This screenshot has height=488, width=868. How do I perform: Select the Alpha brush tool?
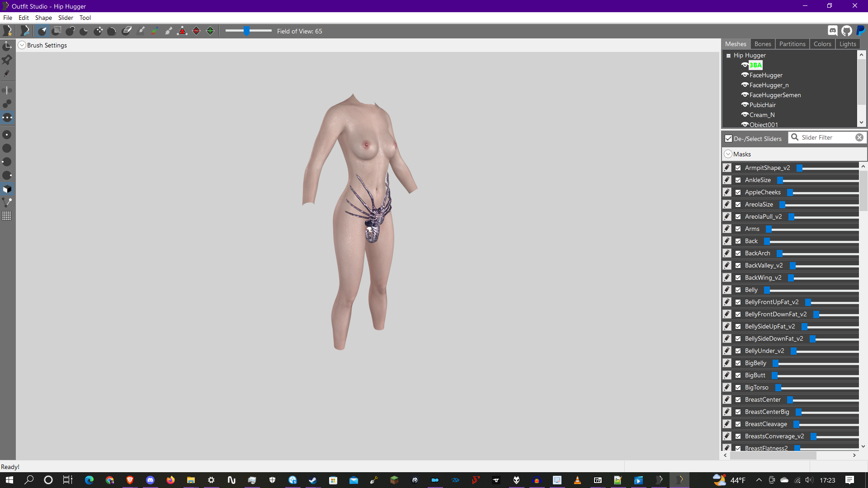(x=169, y=31)
